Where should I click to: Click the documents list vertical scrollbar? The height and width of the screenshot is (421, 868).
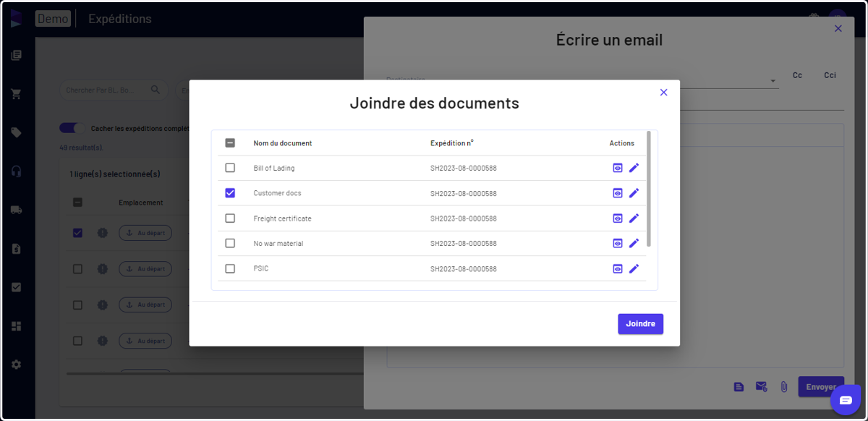(x=649, y=188)
